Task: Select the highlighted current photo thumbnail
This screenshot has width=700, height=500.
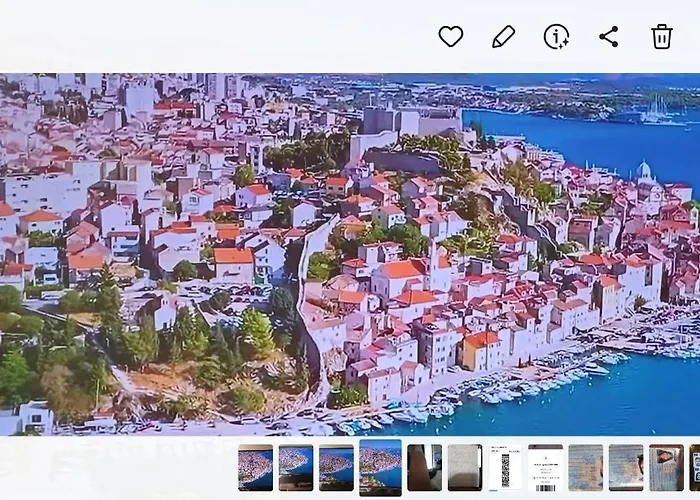Action: coord(380,467)
